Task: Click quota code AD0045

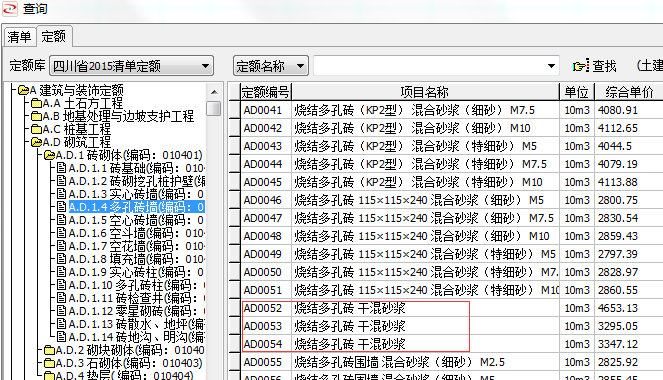Action: coord(263,182)
